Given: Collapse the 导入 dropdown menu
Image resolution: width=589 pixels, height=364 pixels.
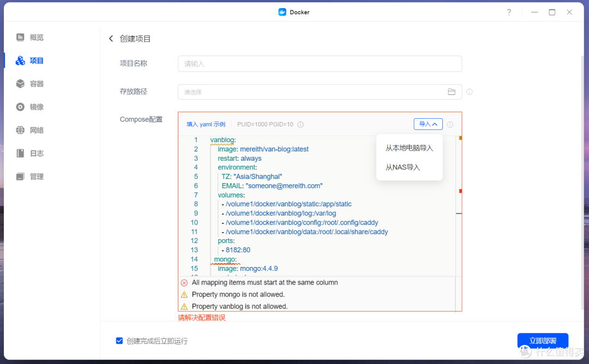Looking at the screenshot, I should pyautogui.click(x=428, y=124).
